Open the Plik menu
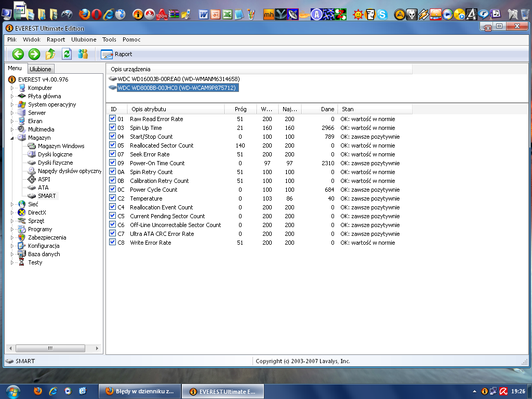532x399 pixels. pos(12,39)
